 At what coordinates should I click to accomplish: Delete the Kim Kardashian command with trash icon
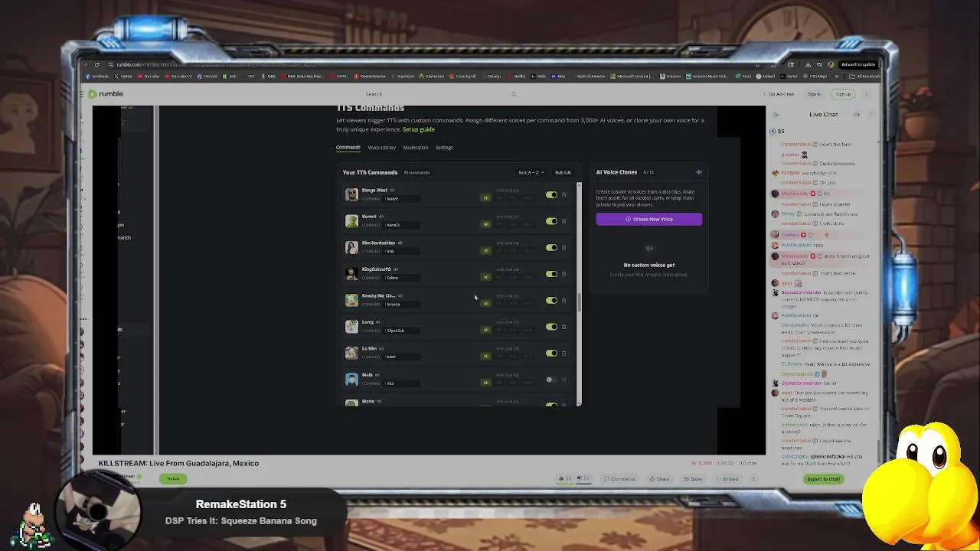point(564,247)
